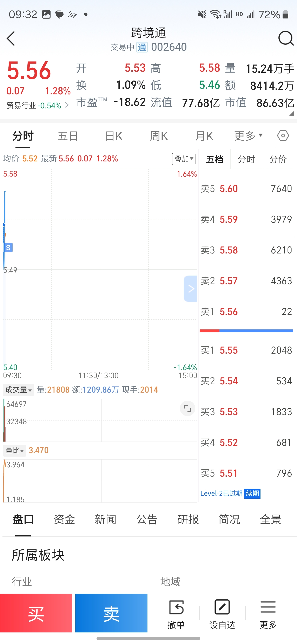Screen dimensions: 297x644
Task: Tap the 买4 row at 5.52
Action: pyautogui.click(x=246, y=443)
